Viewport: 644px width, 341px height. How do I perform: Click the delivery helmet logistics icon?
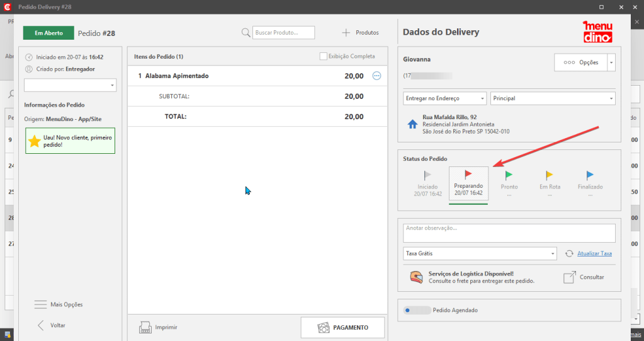tap(417, 277)
